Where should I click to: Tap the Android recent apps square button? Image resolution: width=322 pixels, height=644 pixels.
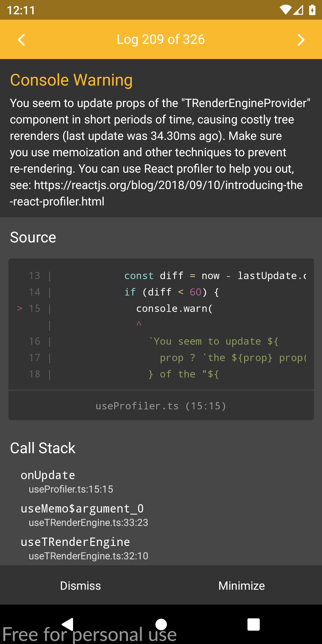point(254,624)
